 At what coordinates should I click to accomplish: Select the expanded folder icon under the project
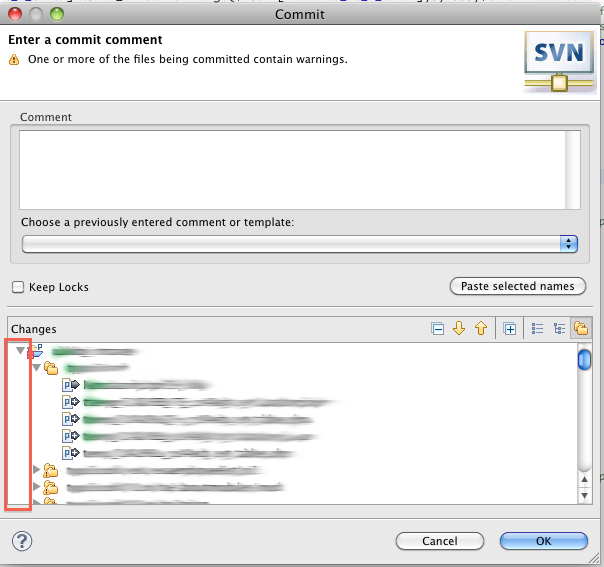click(x=50, y=368)
